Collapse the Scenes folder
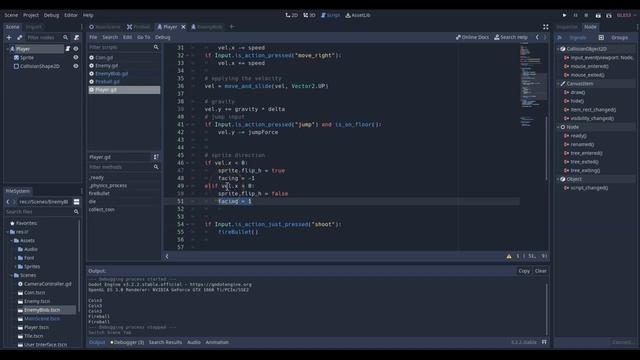The height and width of the screenshot is (360, 640). pos(11,276)
